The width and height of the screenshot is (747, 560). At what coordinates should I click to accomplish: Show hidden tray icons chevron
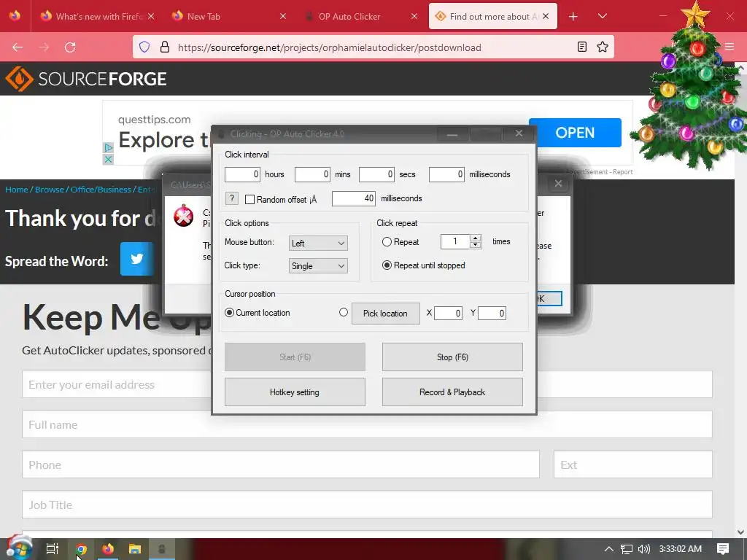coord(608,549)
